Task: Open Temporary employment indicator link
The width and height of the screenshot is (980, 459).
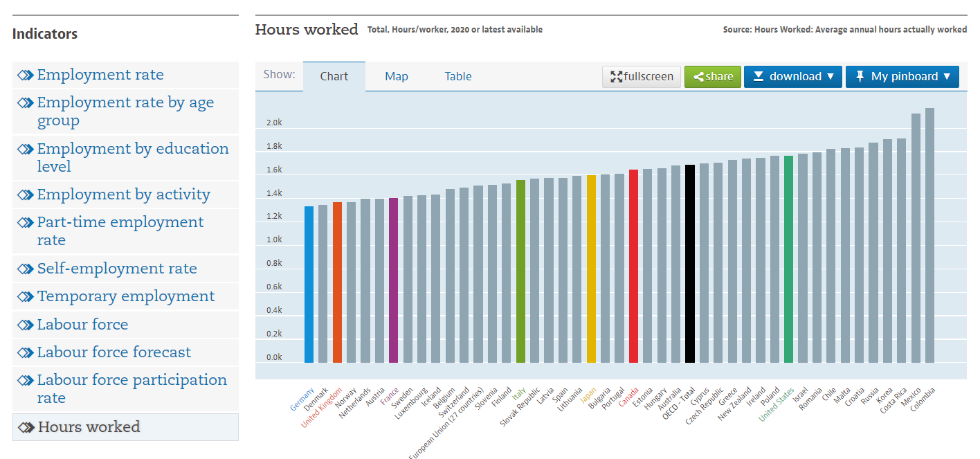Action: point(126,296)
